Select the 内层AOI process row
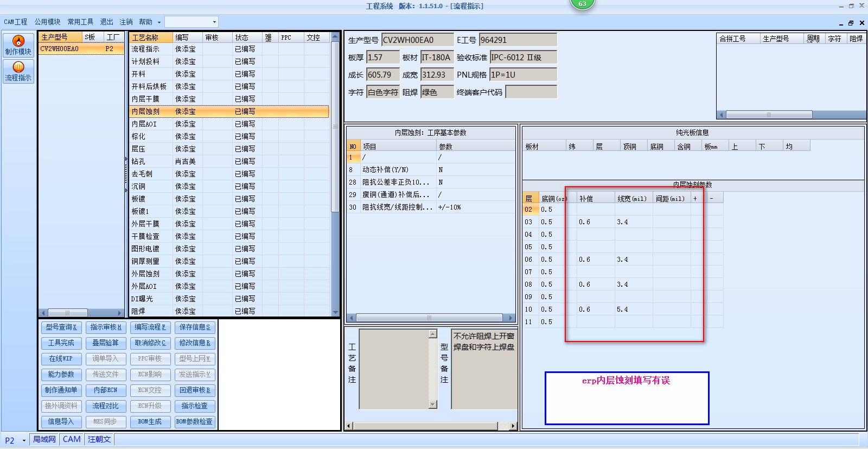 (x=229, y=124)
